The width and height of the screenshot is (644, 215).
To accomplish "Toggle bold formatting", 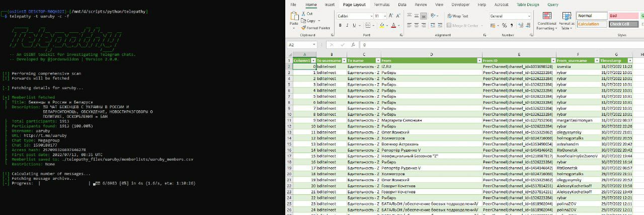I will click(x=340, y=25).
